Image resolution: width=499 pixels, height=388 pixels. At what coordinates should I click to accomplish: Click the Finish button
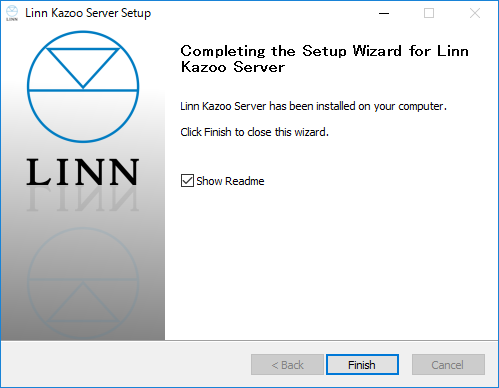click(x=362, y=365)
